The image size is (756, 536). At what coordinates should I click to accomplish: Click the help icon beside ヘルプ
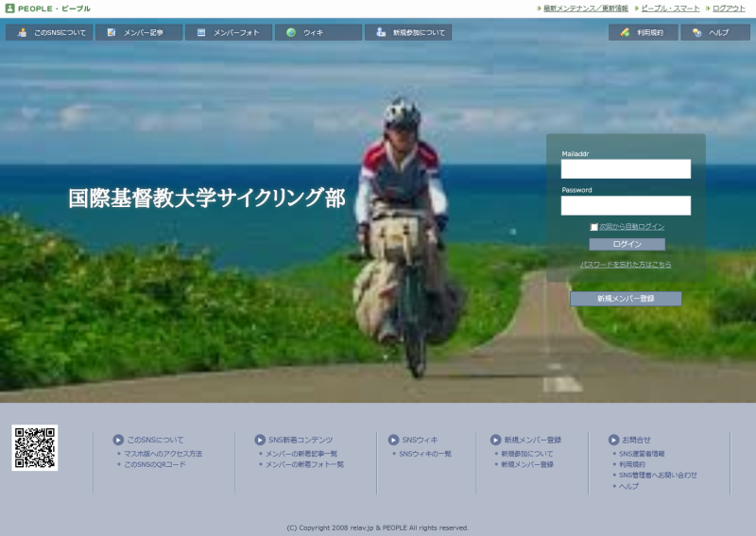[696, 32]
